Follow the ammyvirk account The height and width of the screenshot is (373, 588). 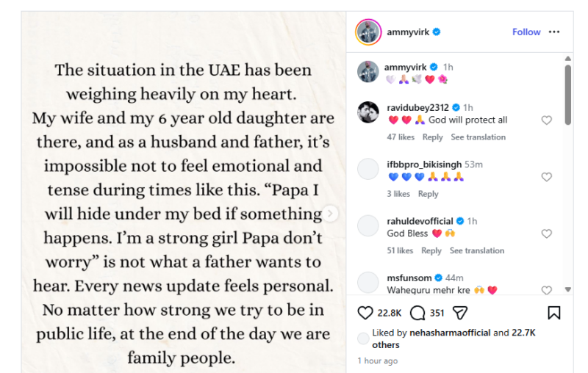coord(526,32)
